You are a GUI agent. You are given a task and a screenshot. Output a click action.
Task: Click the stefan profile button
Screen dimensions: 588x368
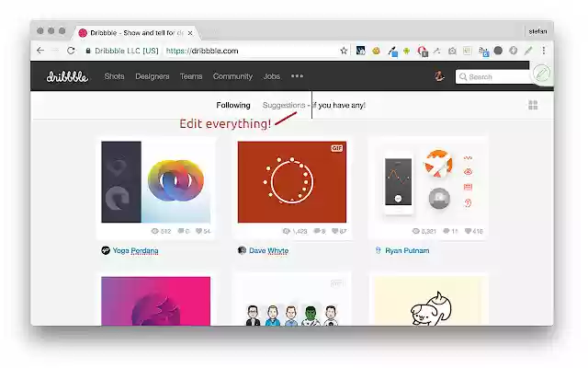(537, 31)
